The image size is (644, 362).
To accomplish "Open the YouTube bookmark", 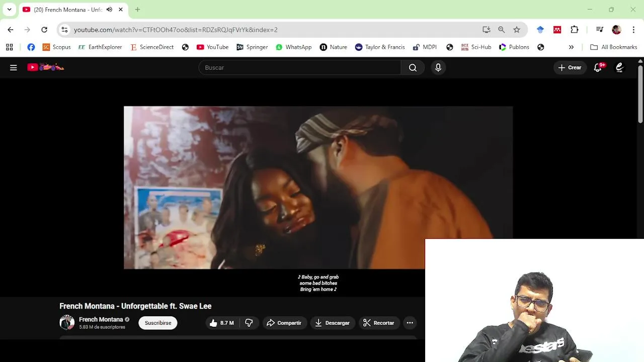I will click(212, 47).
